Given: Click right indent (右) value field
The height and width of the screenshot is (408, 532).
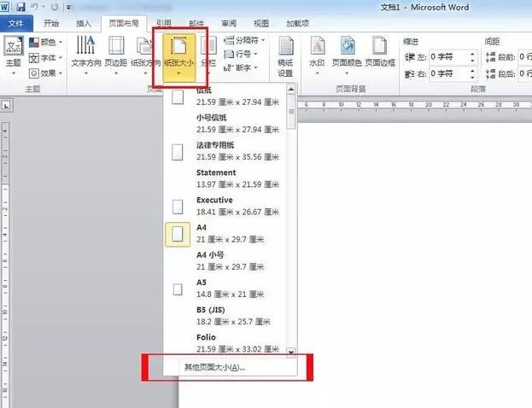Looking at the screenshot, I should click(449, 73).
